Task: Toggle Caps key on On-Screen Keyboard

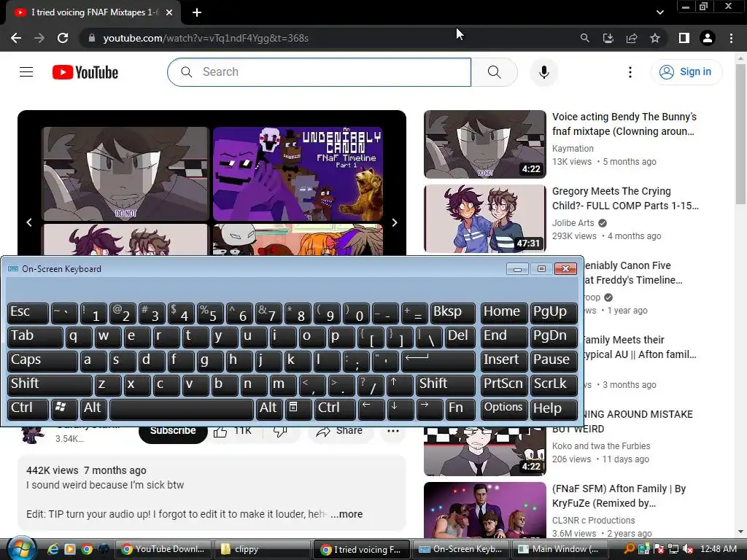Action: 42,360
